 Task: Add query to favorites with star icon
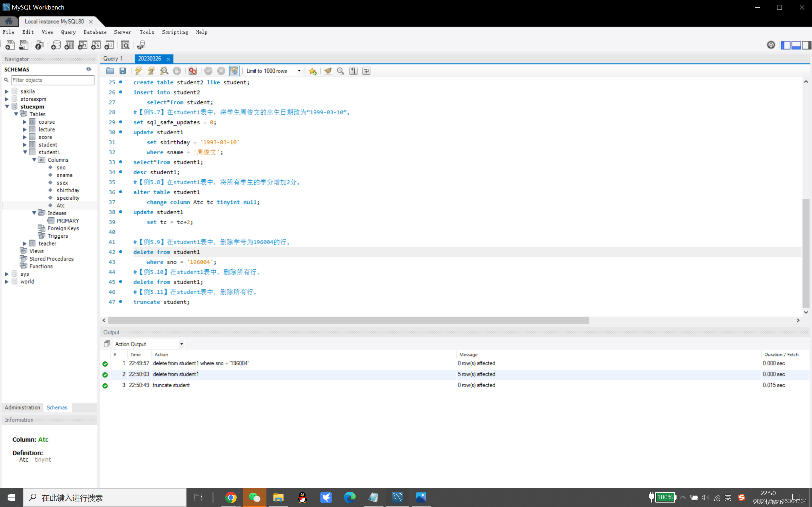pos(313,71)
